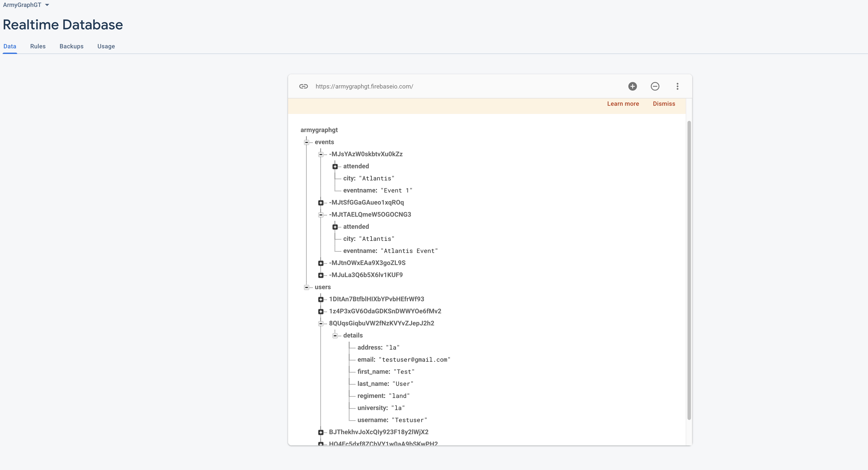Select the email testuser@gmail.com value
The width and height of the screenshot is (868, 470).
(x=414, y=360)
